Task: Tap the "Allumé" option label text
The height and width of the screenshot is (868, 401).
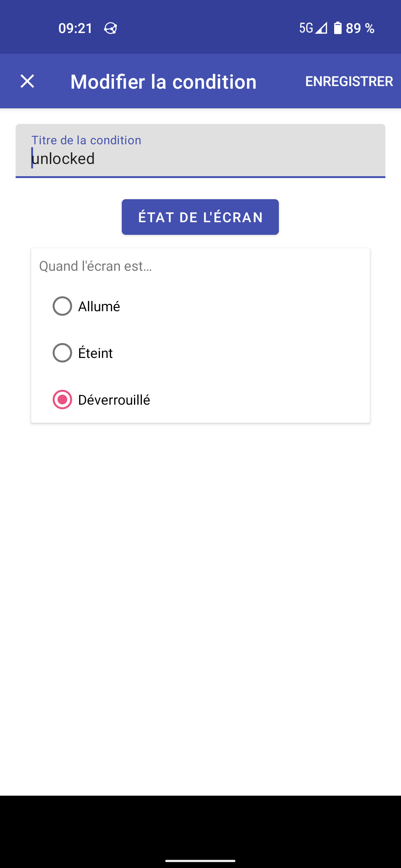Action: tap(99, 307)
